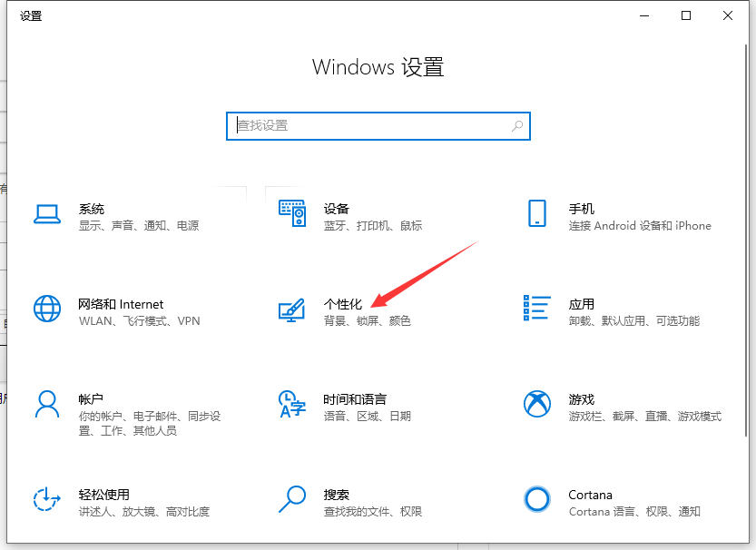Open the 个性化 settings link
The height and width of the screenshot is (550, 756).
(343, 304)
